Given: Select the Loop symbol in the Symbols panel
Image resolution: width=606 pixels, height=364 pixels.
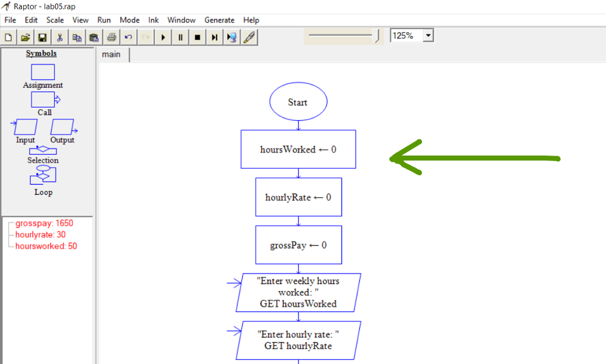Looking at the screenshot, I should (x=42, y=176).
